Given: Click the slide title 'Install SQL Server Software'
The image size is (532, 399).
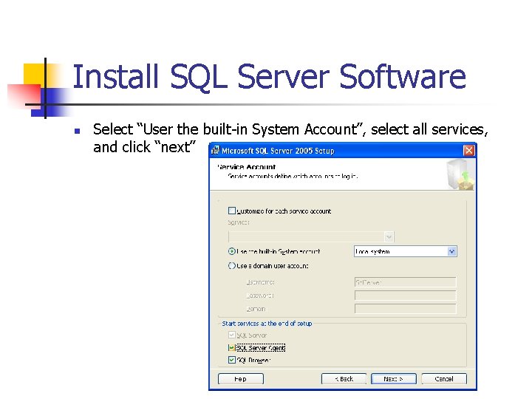Looking at the screenshot, I should click(x=269, y=77).
